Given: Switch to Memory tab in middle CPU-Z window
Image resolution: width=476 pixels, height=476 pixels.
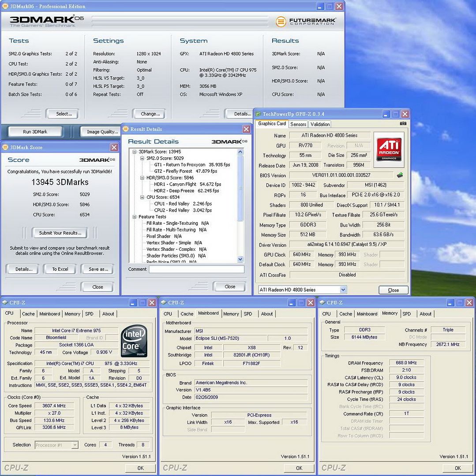Looking at the screenshot, I should click(231, 314).
